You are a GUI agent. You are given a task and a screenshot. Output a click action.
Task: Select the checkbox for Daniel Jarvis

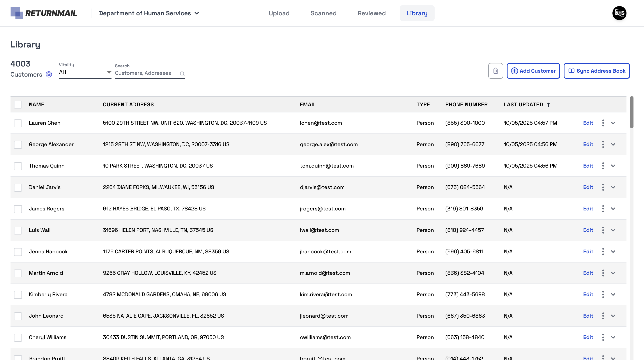[18, 187]
